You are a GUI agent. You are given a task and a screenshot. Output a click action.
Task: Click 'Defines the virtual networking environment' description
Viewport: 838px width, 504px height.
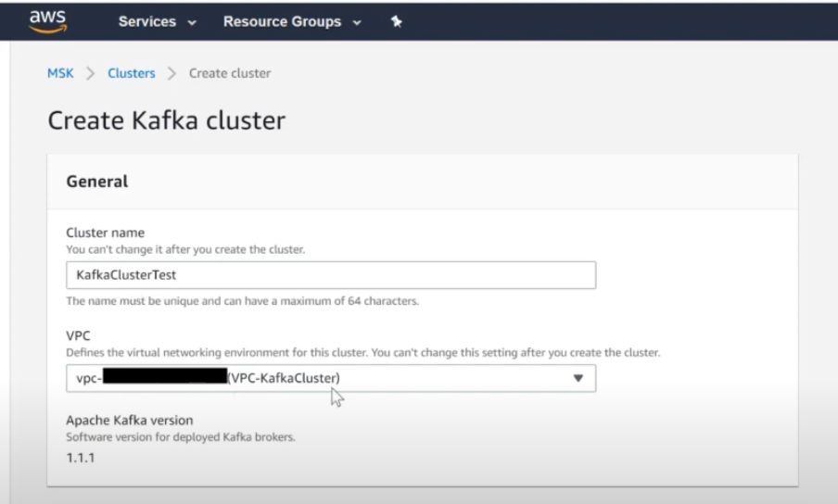(363, 352)
